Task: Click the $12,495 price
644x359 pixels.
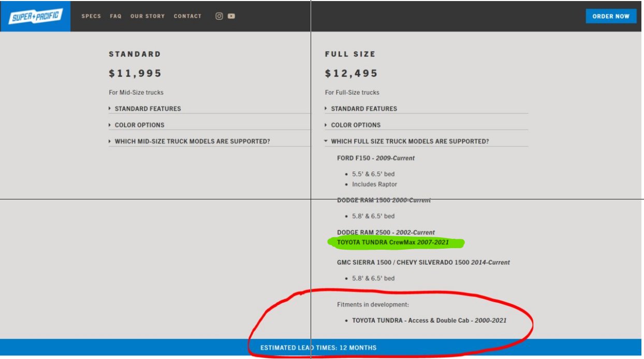Action: [352, 74]
